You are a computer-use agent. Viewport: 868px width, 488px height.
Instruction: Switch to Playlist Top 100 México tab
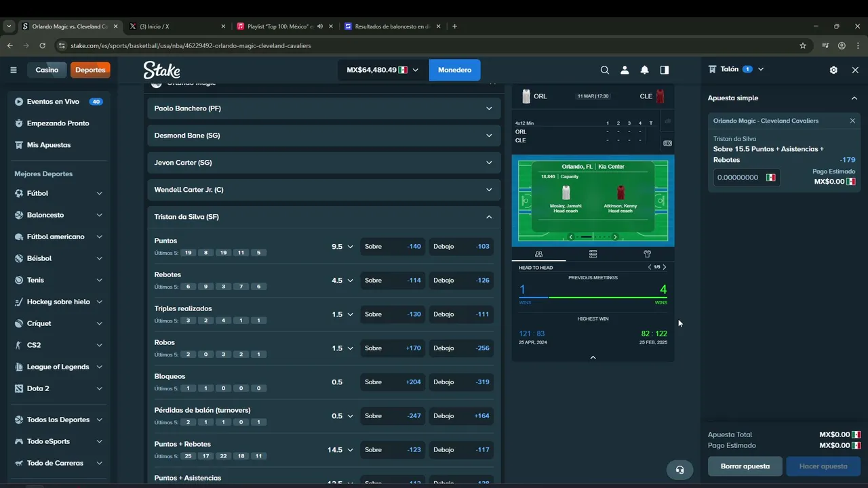(x=285, y=26)
